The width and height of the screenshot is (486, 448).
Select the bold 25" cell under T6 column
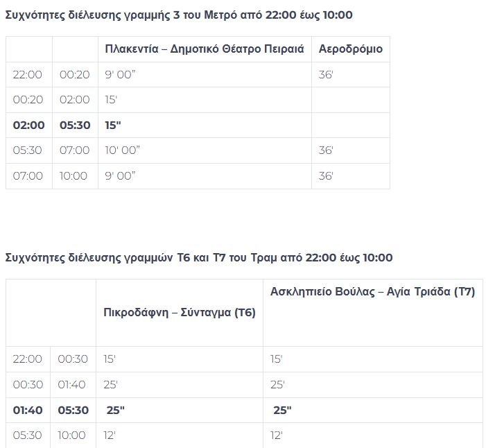click(115, 411)
